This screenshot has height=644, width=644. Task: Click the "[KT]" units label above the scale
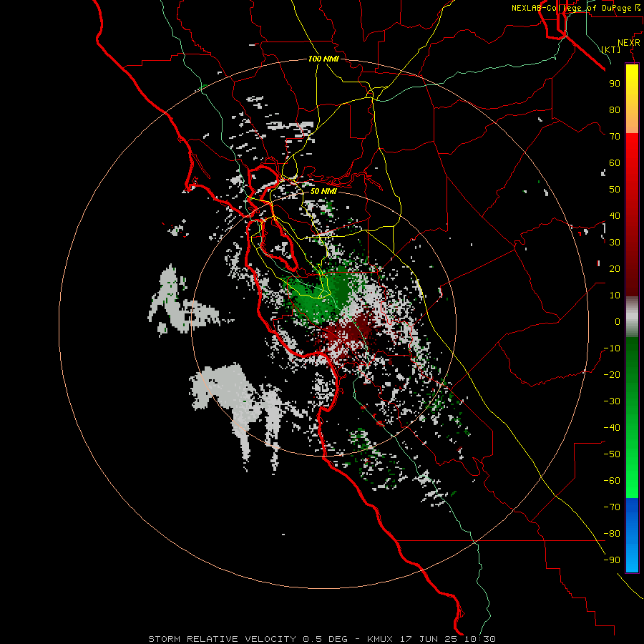pyautogui.click(x=611, y=49)
